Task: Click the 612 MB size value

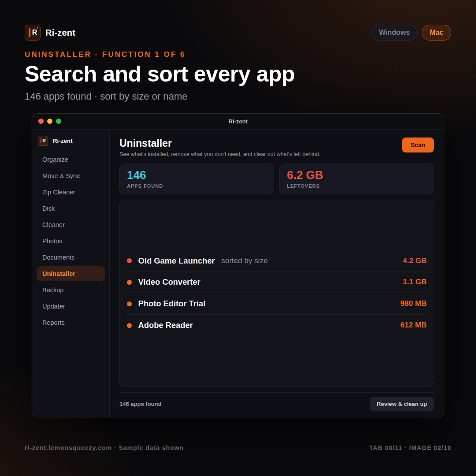Action: 413,325
